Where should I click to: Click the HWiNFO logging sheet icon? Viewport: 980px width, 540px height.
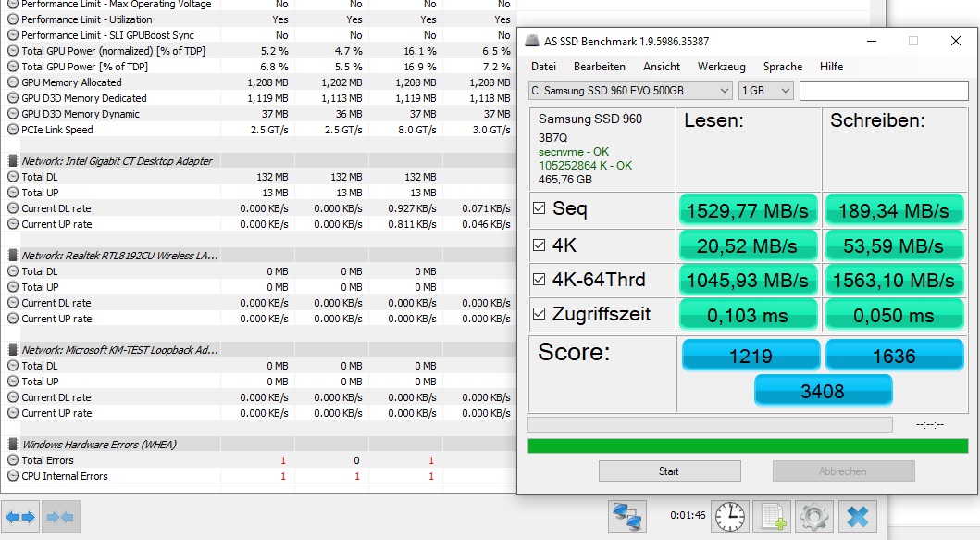point(773,517)
